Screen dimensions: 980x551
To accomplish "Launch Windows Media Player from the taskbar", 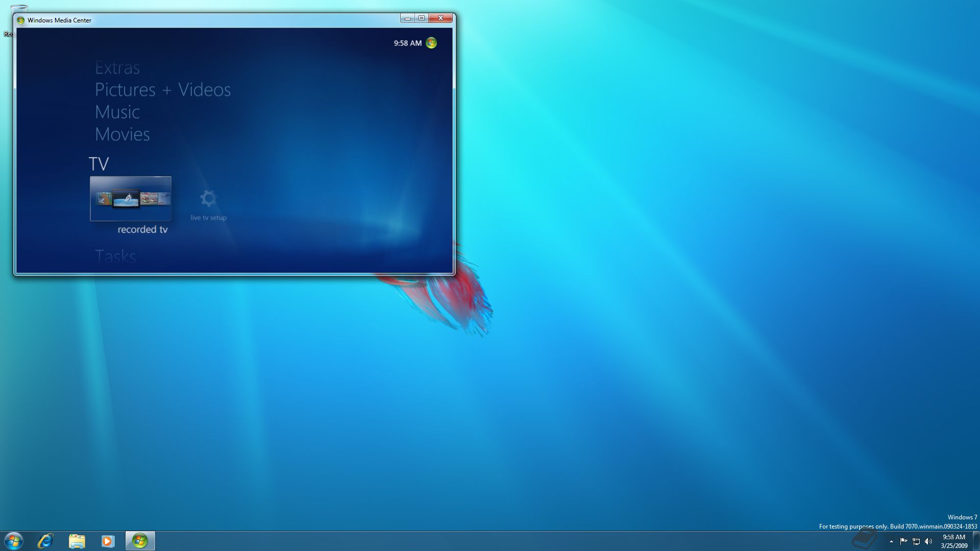I will 108,541.
